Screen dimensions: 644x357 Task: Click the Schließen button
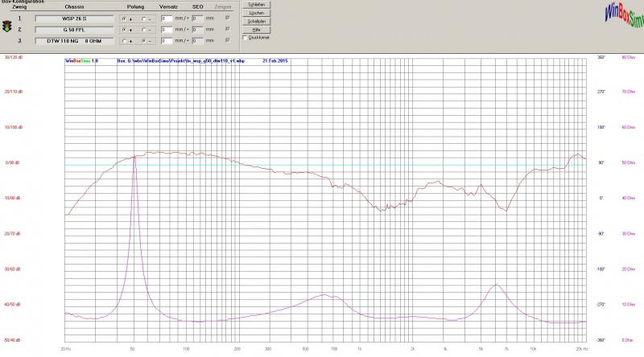click(257, 5)
